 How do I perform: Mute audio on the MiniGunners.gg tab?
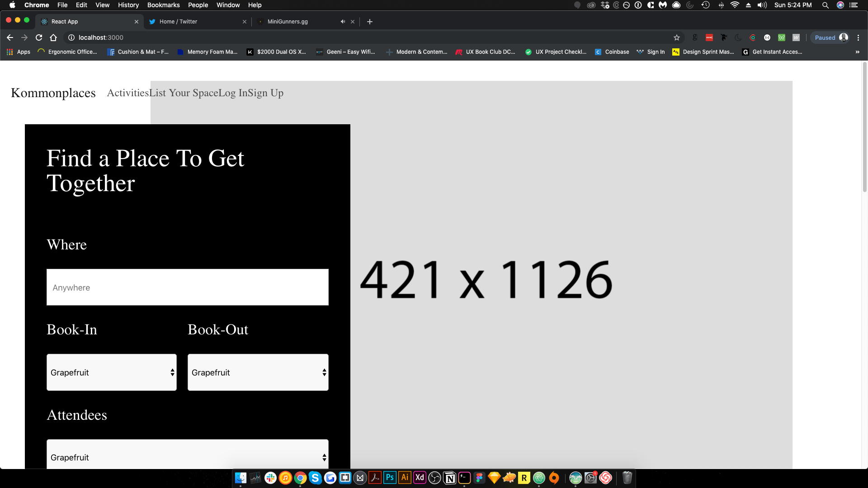343,21
